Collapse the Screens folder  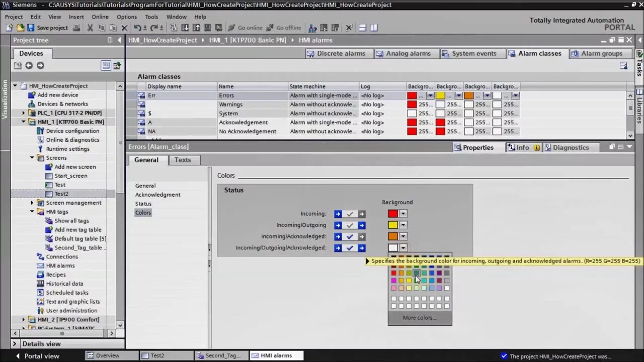pyautogui.click(x=32, y=158)
